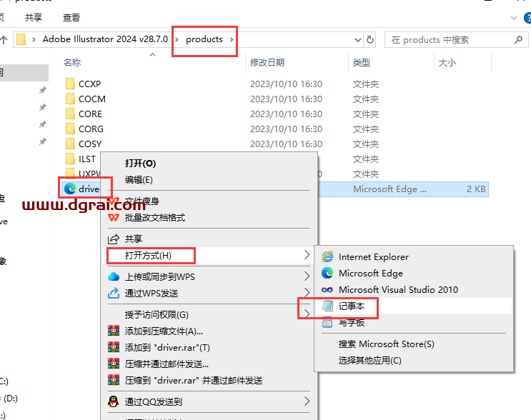The width and height of the screenshot is (531, 420).
Task: Expand the ribbon chevron near help
Action: pyautogui.click(x=514, y=18)
